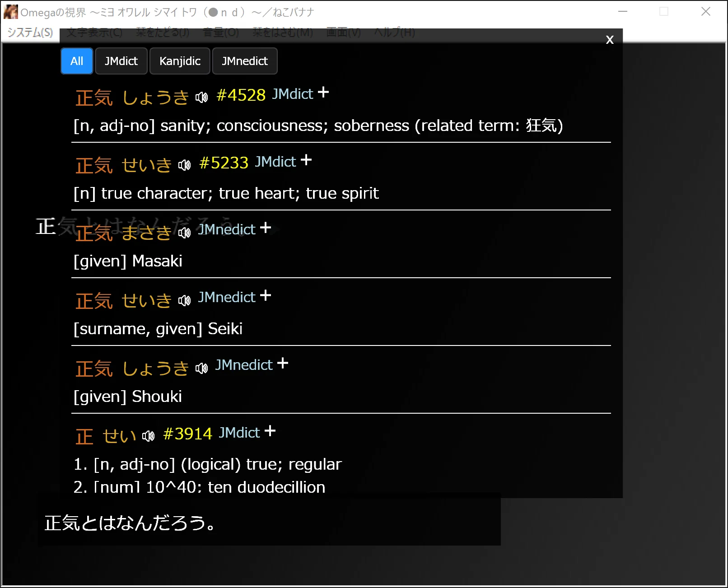
Task: Play audio for Shouki given name entry
Action: click(202, 368)
